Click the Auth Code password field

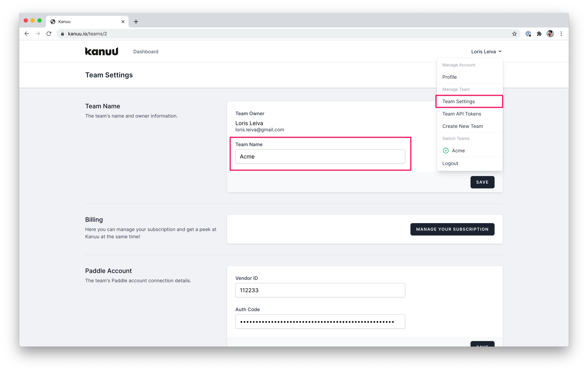pos(320,321)
